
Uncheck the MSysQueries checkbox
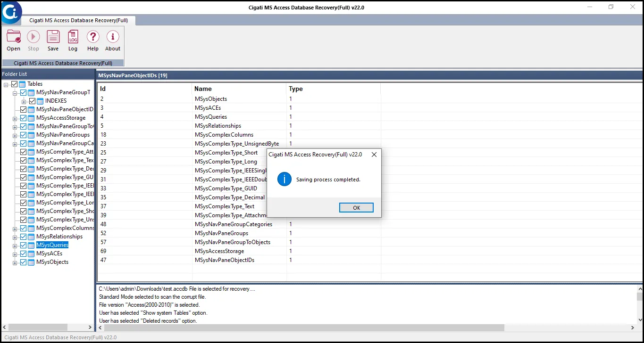click(23, 245)
